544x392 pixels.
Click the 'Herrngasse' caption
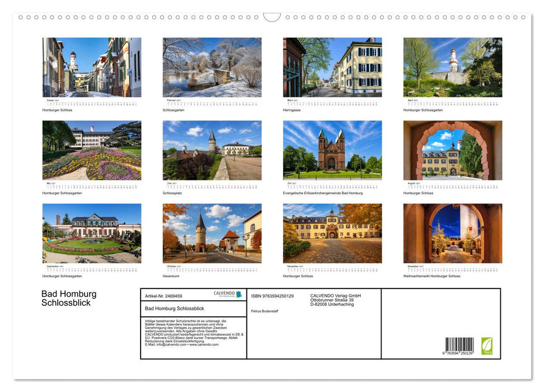tap(292, 110)
